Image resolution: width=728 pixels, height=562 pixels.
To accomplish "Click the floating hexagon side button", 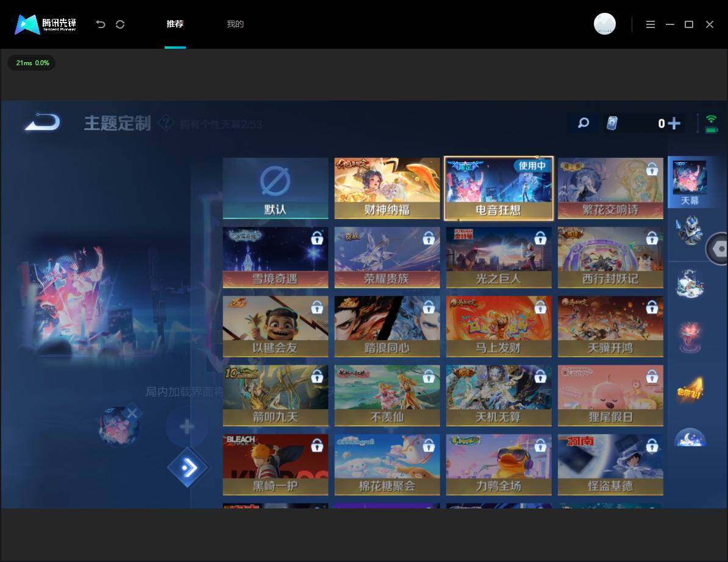I will pyautogui.click(x=717, y=249).
